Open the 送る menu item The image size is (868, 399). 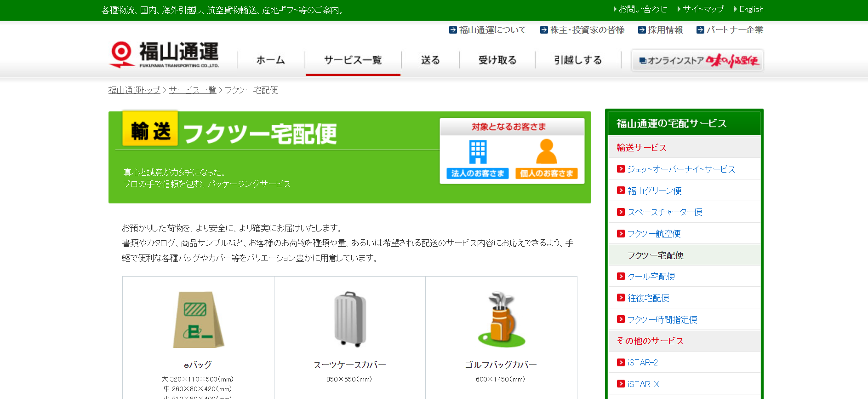pos(430,60)
